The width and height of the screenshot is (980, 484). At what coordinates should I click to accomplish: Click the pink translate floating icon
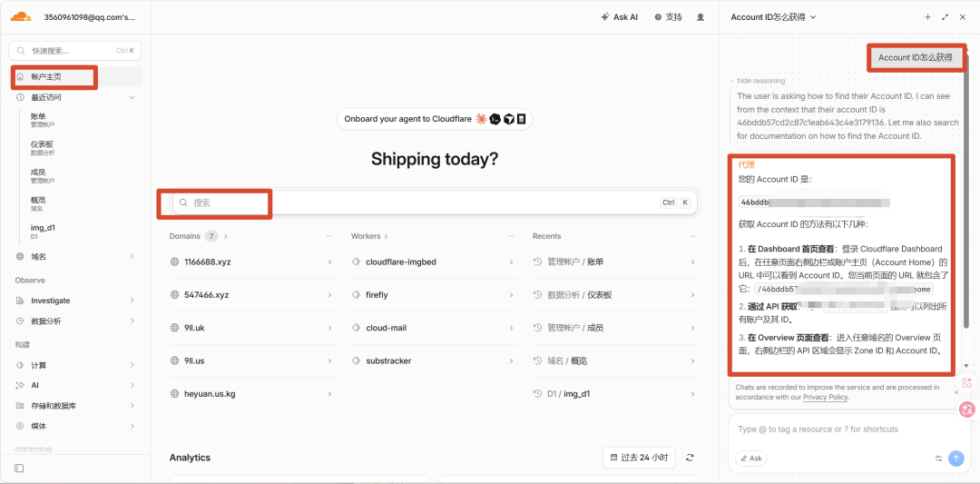point(967,410)
